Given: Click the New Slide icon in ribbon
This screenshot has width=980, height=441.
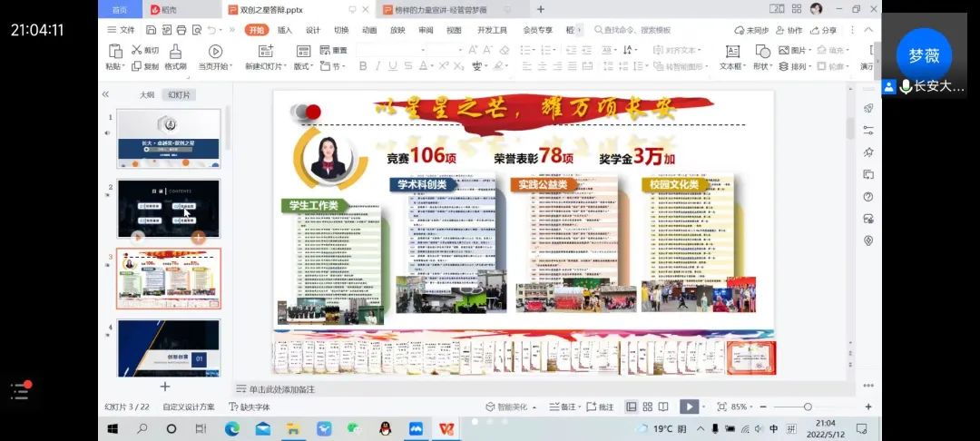Looking at the screenshot, I should 265,51.
